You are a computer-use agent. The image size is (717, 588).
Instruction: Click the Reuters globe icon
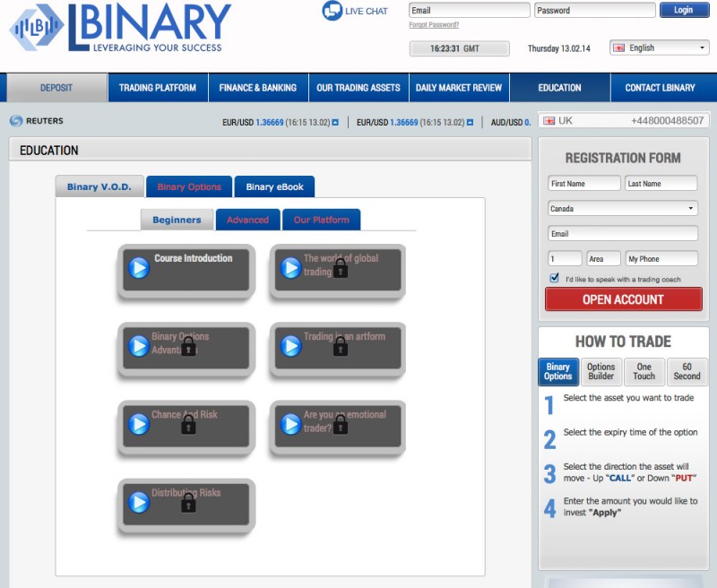click(x=16, y=121)
